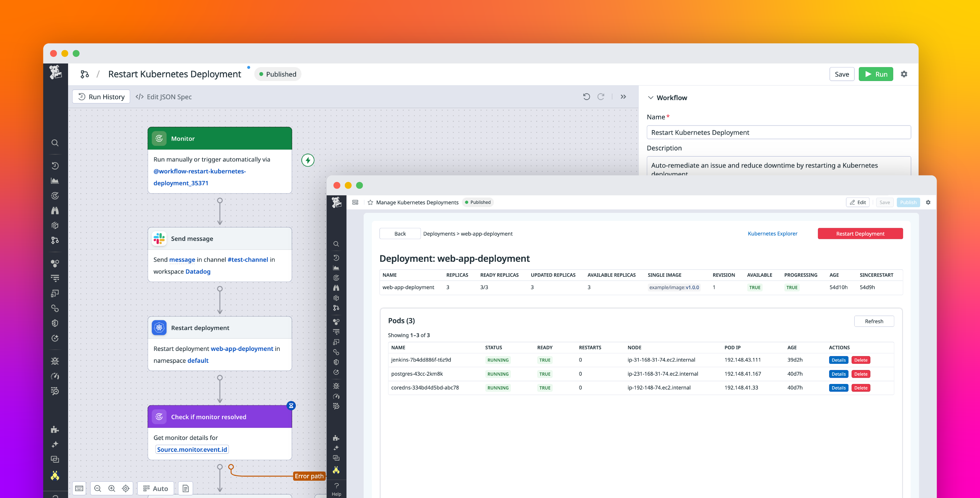Toggle the keyboard shortcuts panel
The height and width of the screenshot is (498, 980).
coord(79,488)
